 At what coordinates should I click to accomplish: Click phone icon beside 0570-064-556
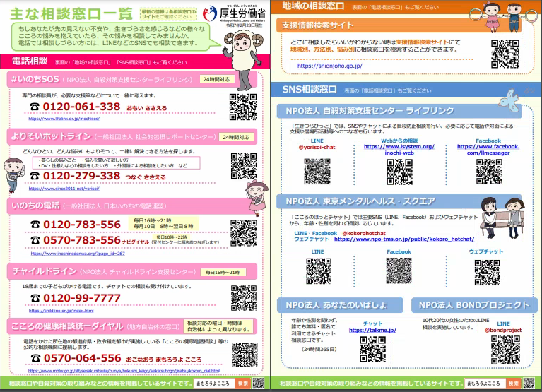coord(36,358)
